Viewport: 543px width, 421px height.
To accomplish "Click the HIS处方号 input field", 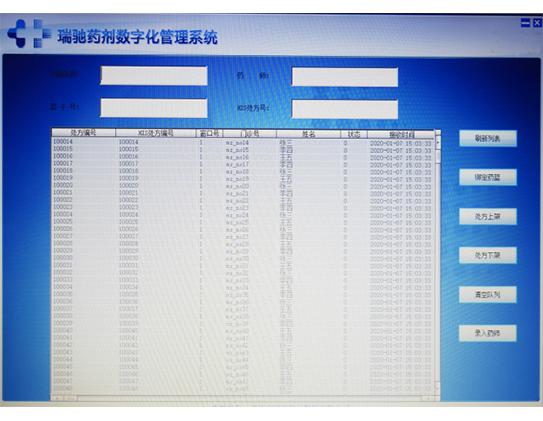I will coord(345,109).
